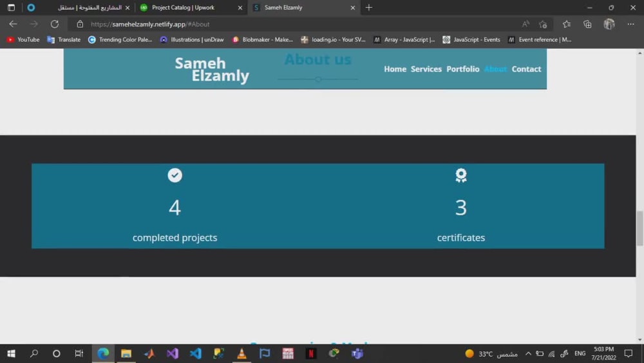Go forward with the browser forward arrow
Viewport: 644px width, 363px height.
coord(33,25)
